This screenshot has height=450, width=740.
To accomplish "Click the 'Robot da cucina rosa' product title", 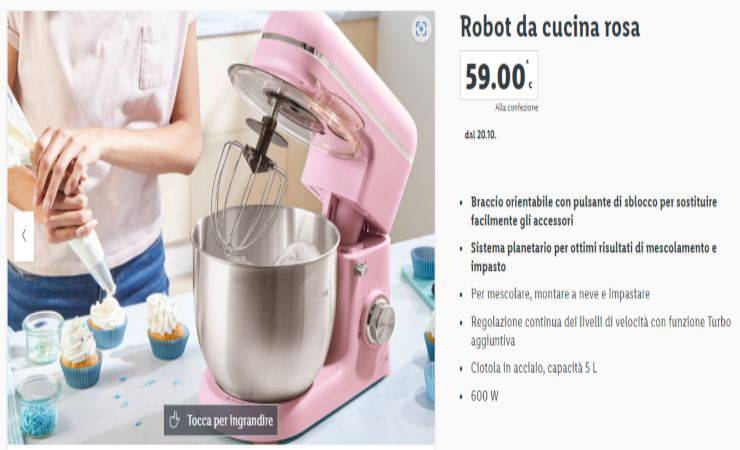I will (550, 26).
